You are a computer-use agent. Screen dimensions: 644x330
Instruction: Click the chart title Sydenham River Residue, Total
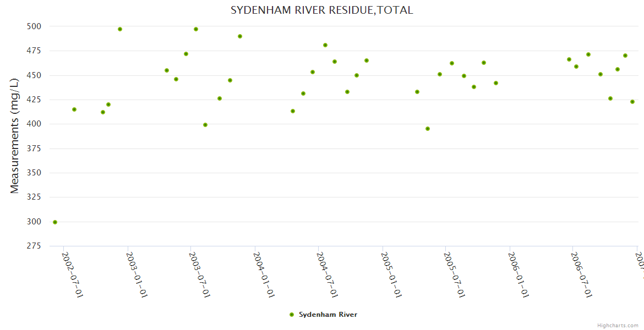321,10
